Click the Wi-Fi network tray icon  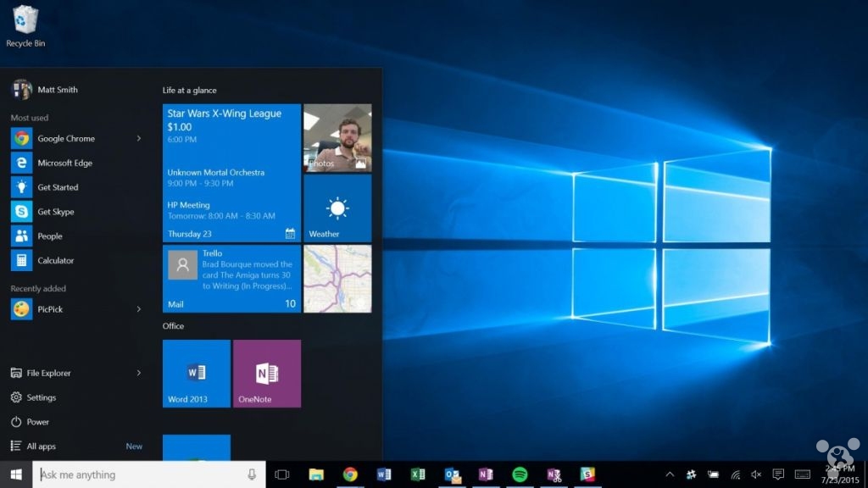735,474
